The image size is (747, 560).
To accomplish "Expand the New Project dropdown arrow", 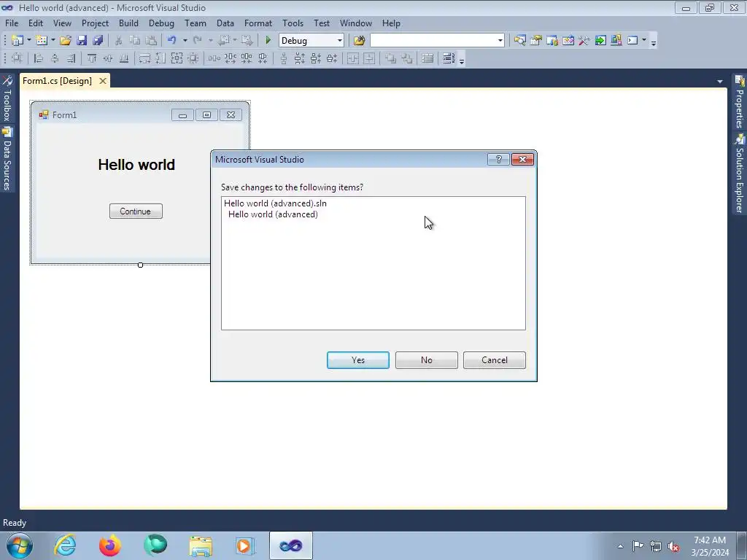I will tap(28, 41).
